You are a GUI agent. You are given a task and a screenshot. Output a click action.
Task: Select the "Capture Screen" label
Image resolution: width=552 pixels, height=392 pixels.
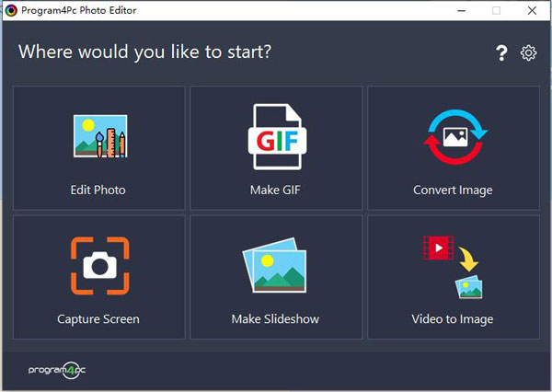[98, 319]
